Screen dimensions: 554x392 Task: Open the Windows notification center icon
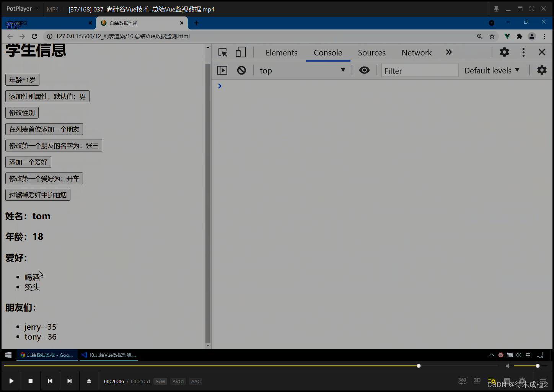[540, 355]
